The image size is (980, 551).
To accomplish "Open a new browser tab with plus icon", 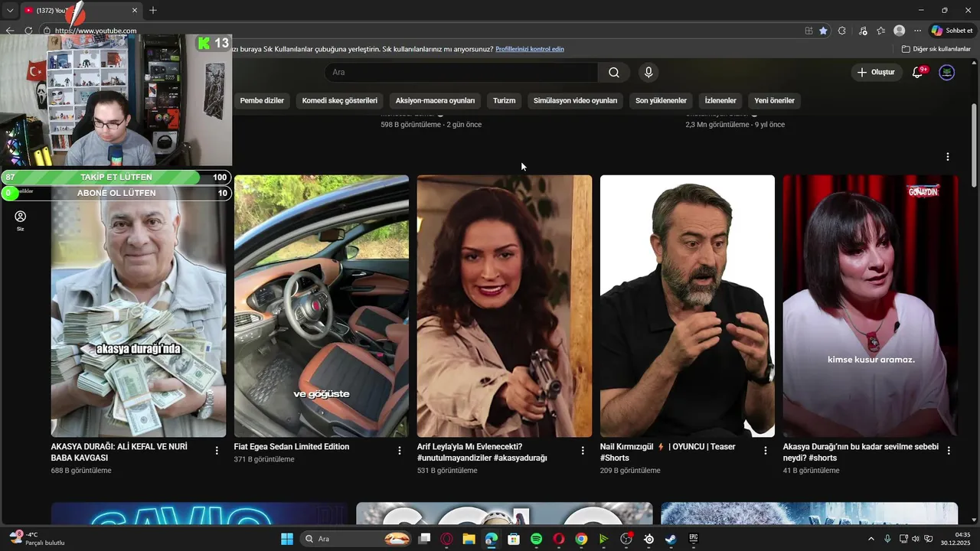I will 153,10.
